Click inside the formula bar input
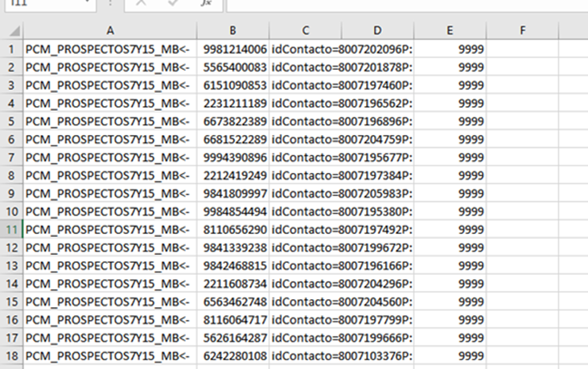588x369 pixels. 402,4
